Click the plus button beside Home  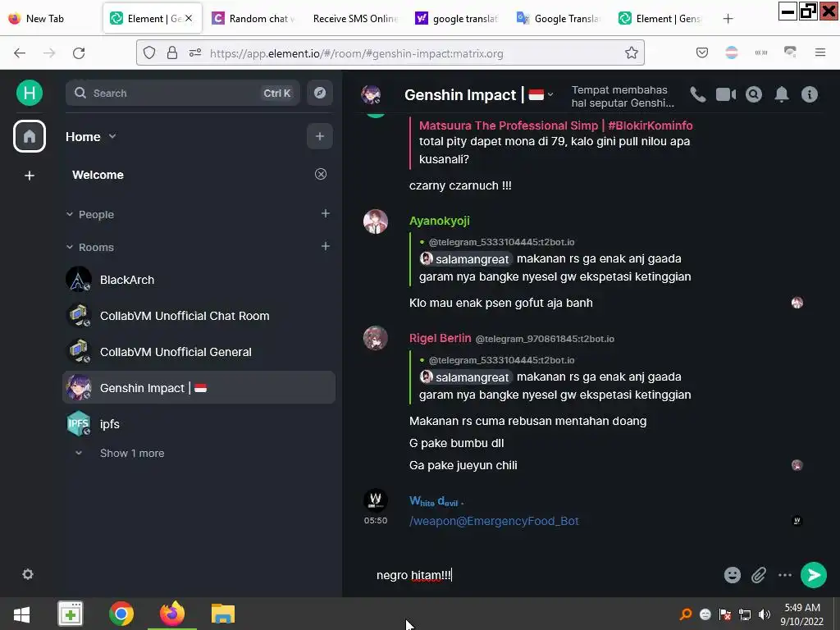pos(320,137)
